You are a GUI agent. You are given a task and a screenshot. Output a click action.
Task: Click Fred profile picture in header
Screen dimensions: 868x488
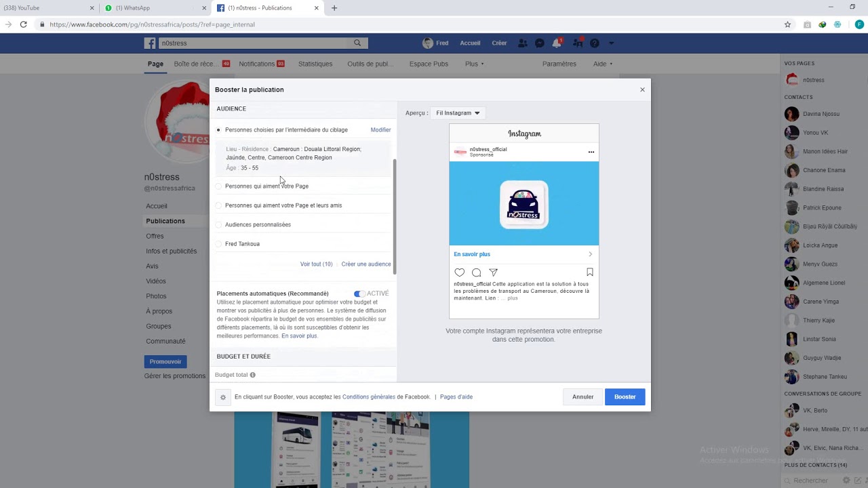click(x=428, y=43)
